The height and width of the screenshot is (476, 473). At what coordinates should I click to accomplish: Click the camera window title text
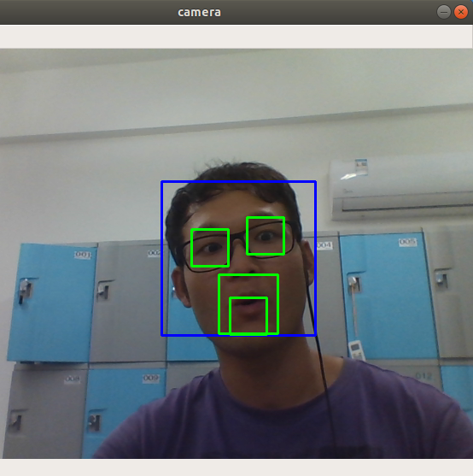click(x=199, y=13)
